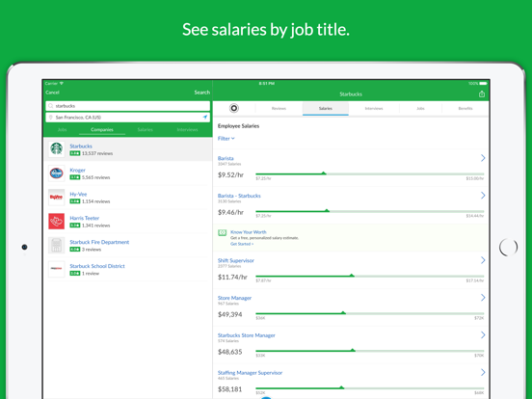This screenshot has height=399, width=532.
Task: Open Barista - Starbucks row chevron
Action: (483, 195)
